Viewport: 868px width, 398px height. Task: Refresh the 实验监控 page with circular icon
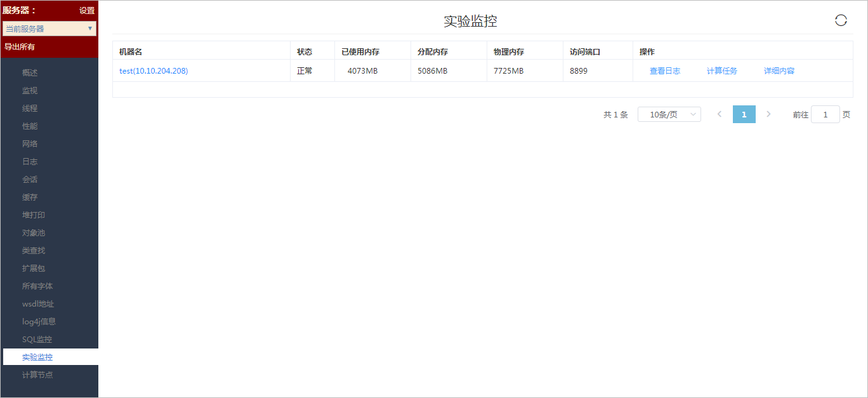[x=841, y=20]
